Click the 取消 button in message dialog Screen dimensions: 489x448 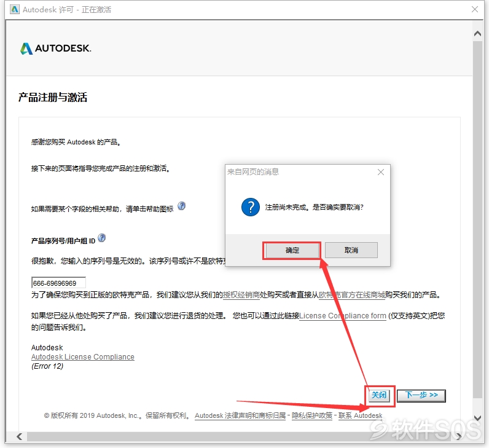point(351,250)
